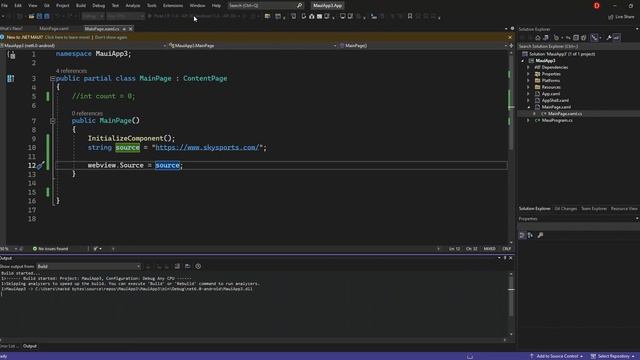Image resolution: width=640 pixels, height=360 pixels.
Task: Expand the Resources folder
Action: [528, 87]
